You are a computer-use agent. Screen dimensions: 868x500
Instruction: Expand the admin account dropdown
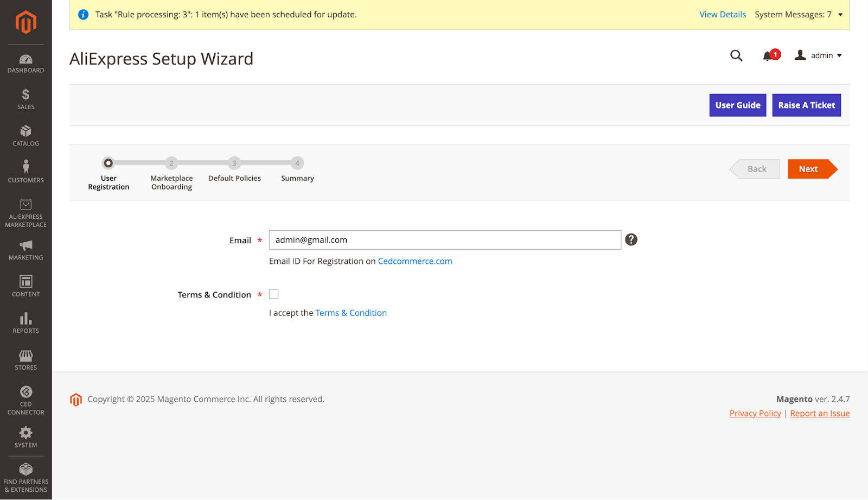click(818, 56)
